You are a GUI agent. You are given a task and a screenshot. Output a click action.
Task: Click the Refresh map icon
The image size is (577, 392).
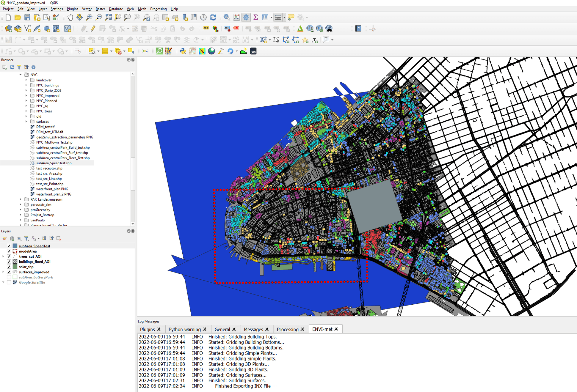tap(213, 17)
